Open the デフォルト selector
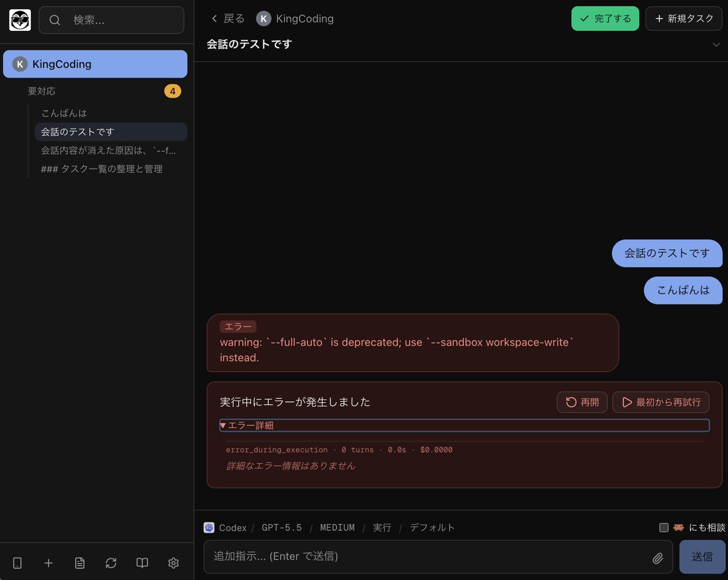Image resolution: width=728 pixels, height=580 pixels. click(432, 528)
